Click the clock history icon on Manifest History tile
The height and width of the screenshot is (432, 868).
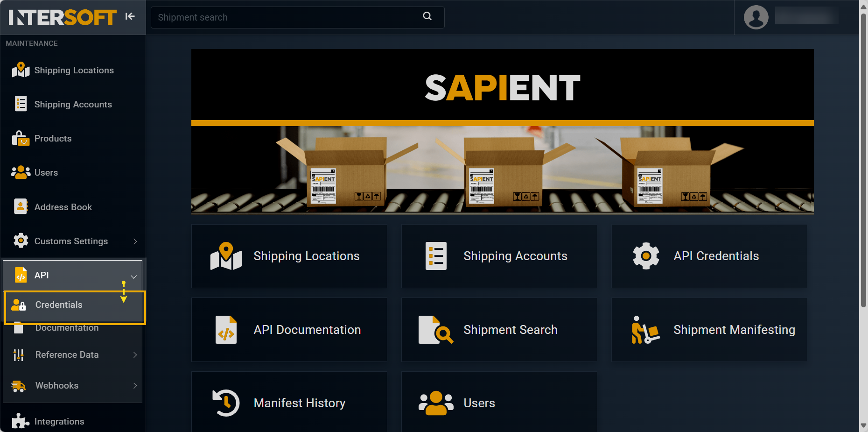pyautogui.click(x=226, y=403)
